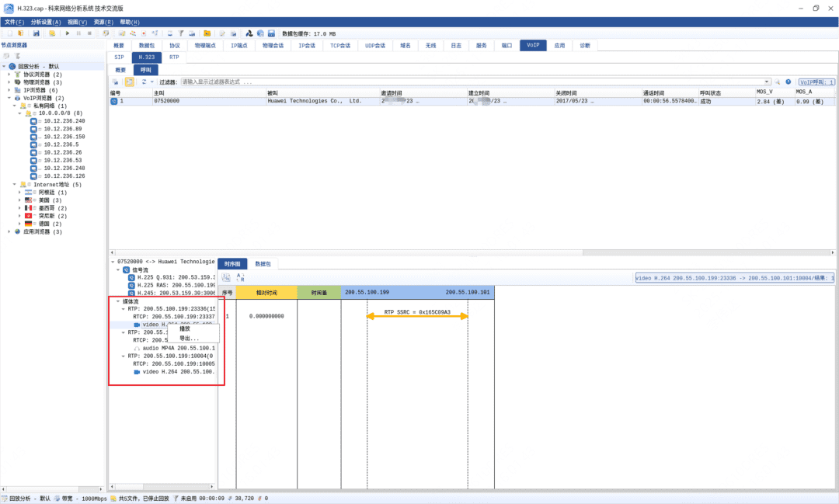Screen dimensions: 839x504
Task: Collapse the 媒体流 media stream group
Action: pyautogui.click(x=117, y=301)
